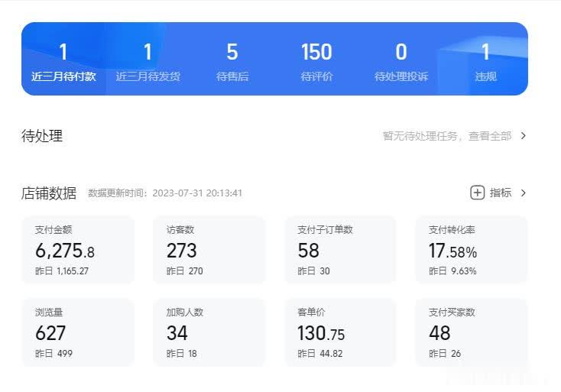Click the 昨日 44.82 value
The height and width of the screenshot is (392, 561).
tap(320, 354)
